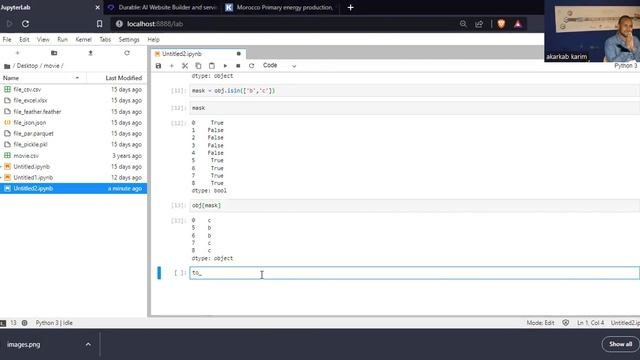Open the File menu
Viewport: 640px width, 360px height.
pyautogui.click(x=7, y=40)
